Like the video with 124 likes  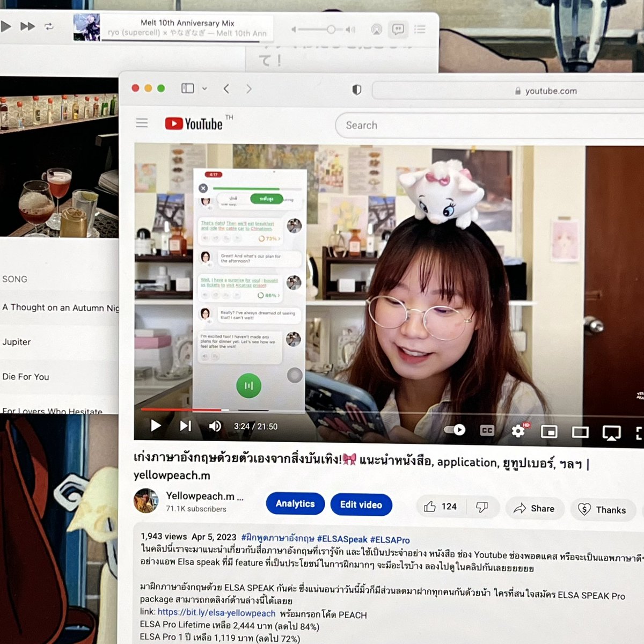pyautogui.click(x=441, y=507)
